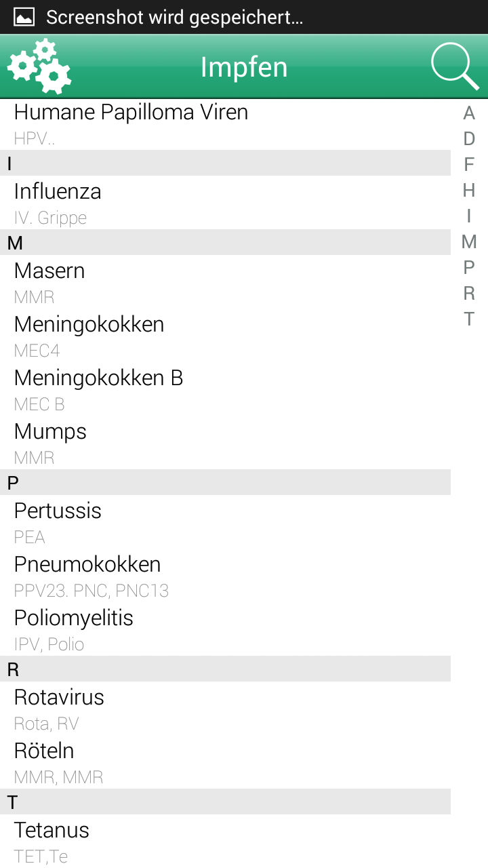Tap the screenshot image icon in status bar
488x868 pixels.
pos(24,17)
